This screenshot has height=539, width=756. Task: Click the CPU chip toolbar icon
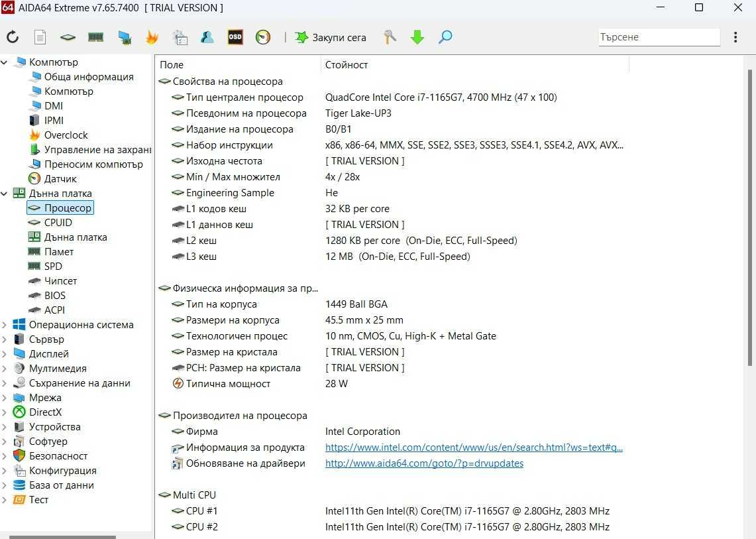(68, 37)
